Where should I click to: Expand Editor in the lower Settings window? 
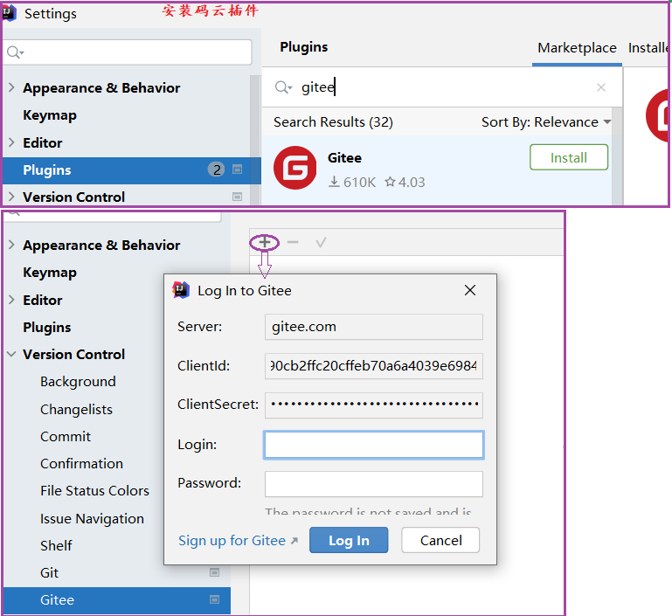click(x=11, y=300)
